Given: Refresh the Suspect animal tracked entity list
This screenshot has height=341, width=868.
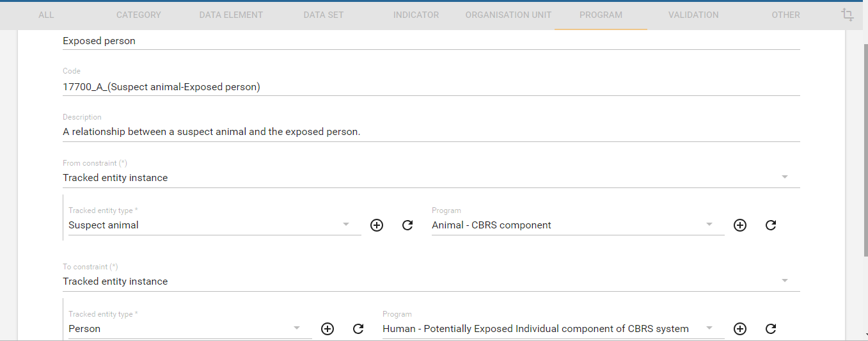Looking at the screenshot, I should tap(407, 225).
